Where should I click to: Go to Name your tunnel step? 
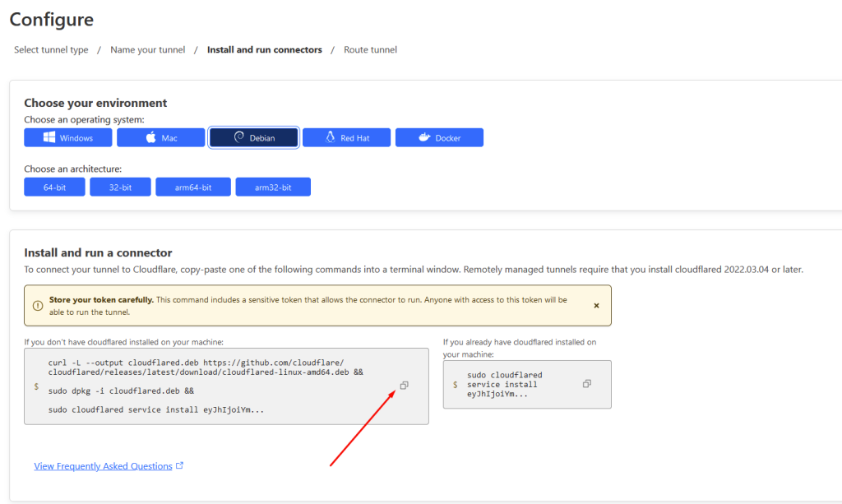pyautogui.click(x=148, y=49)
